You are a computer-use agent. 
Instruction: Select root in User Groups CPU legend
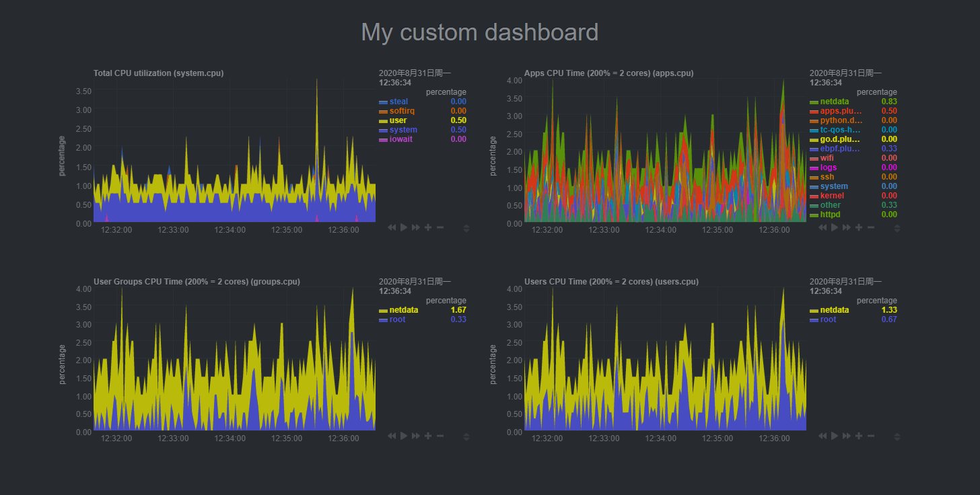pos(397,319)
